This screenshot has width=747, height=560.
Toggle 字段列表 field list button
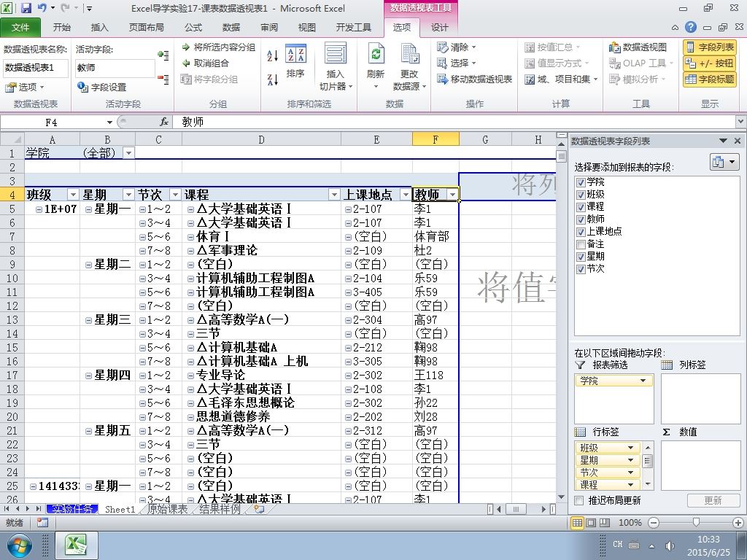point(710,47)
